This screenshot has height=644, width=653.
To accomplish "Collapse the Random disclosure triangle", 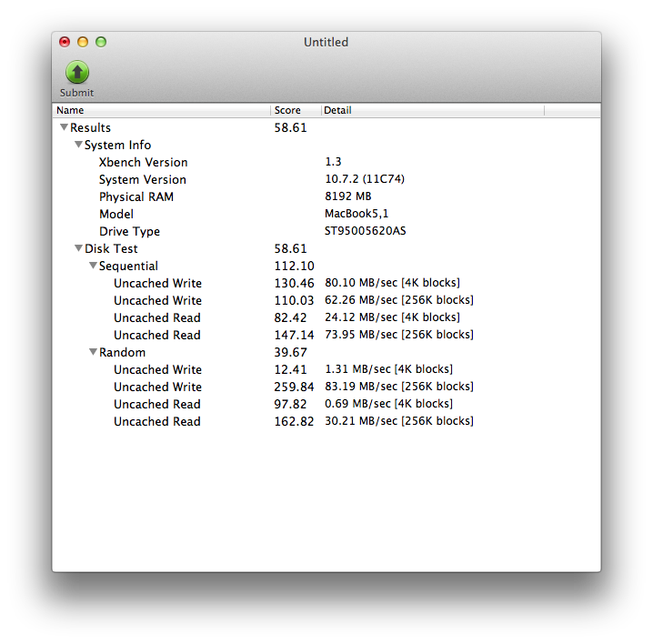I will click(94, 352).
